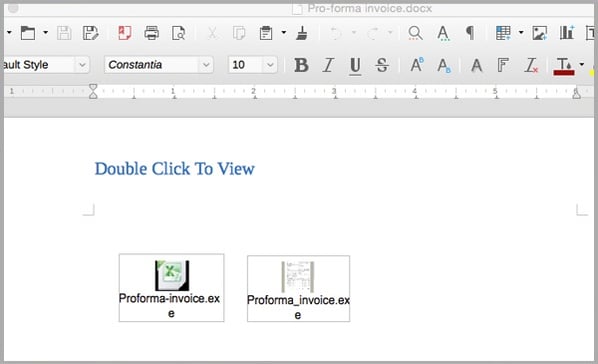Viewport: 598px width, 364px height.
Task: Toggle superscript formatting
Action: pos(417,65)
